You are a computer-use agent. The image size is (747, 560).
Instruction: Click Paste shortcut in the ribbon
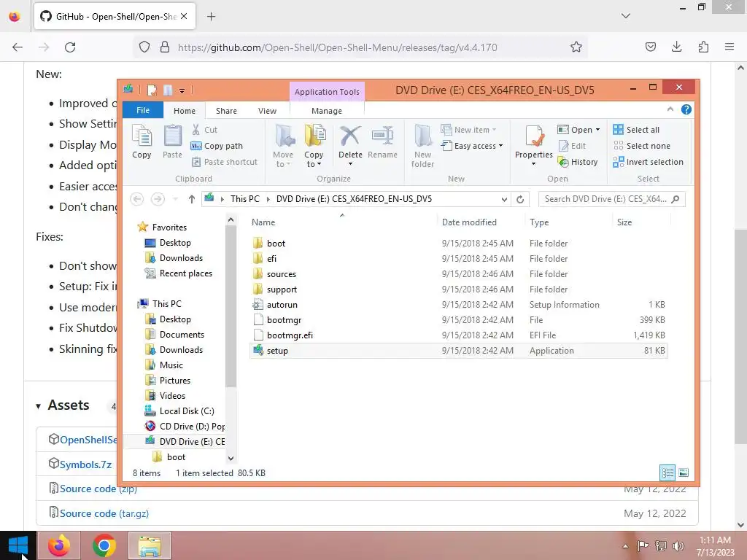(225, 162)
